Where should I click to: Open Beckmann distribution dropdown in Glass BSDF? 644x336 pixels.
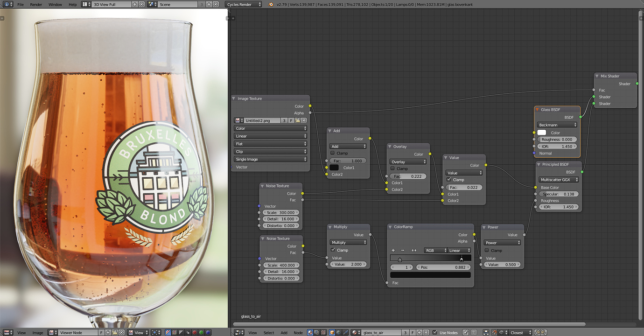(557, 125)
